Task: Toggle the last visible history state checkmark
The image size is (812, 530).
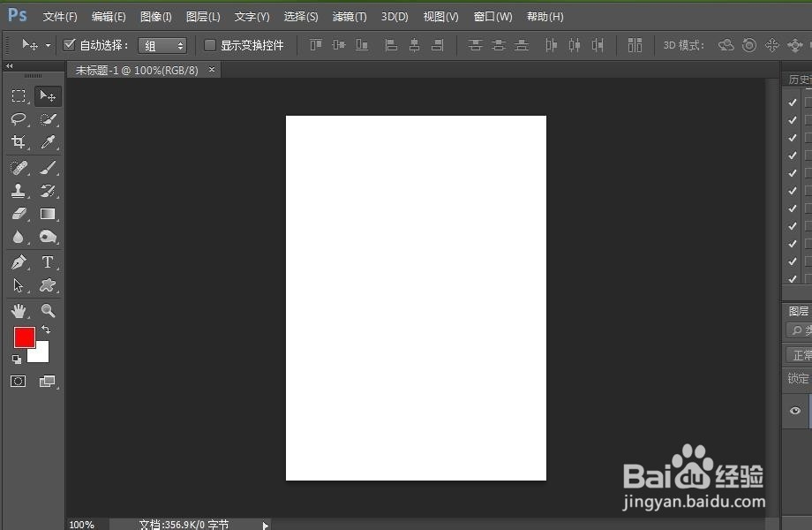Action: tap(793, 279)
